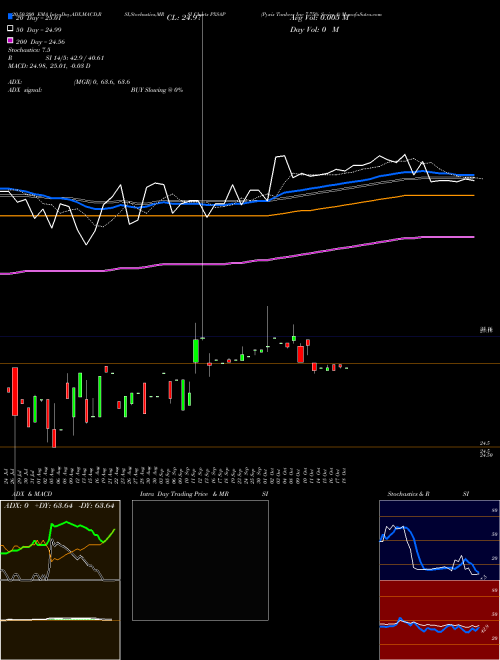Click the 'ADX & MACD' panel title

pos(32,494)
